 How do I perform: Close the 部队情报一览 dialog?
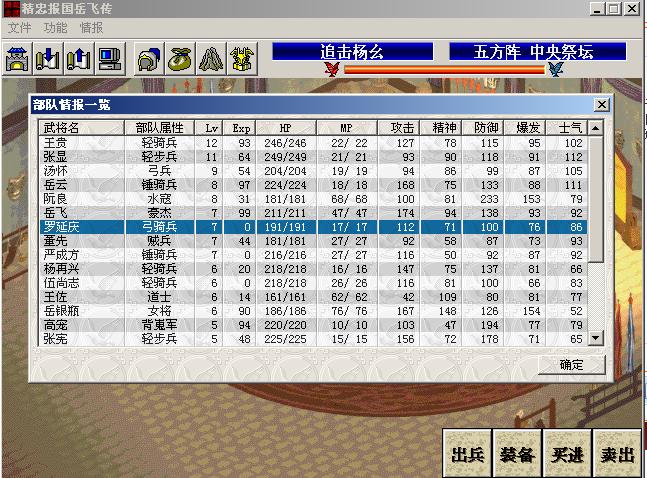[x=602, y=105]
